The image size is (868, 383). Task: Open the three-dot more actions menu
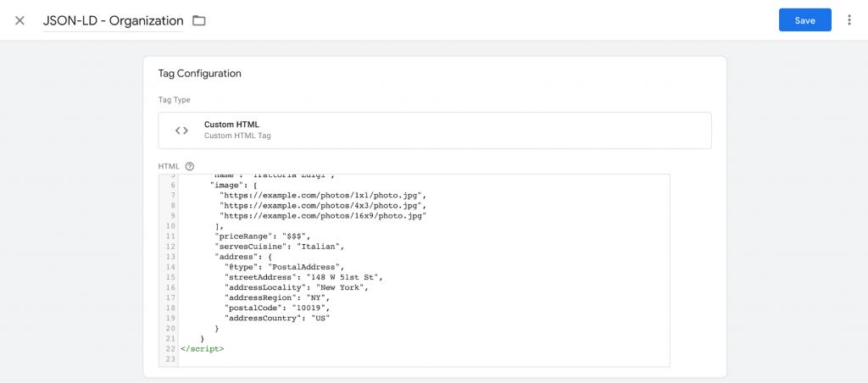(849, 20)
